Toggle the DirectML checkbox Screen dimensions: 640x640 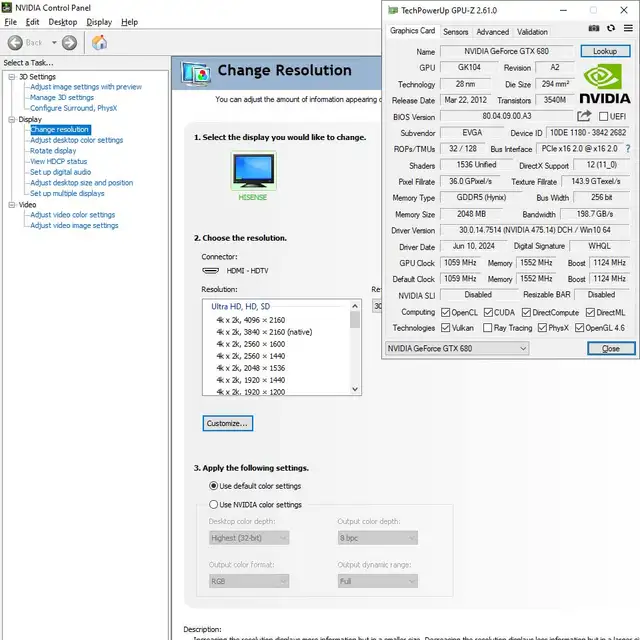(x=590, y=313)
